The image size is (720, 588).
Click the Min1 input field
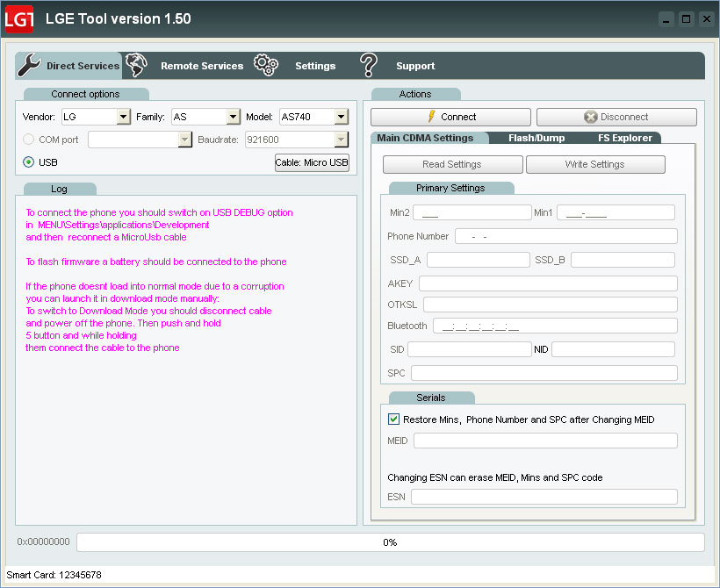616,212
